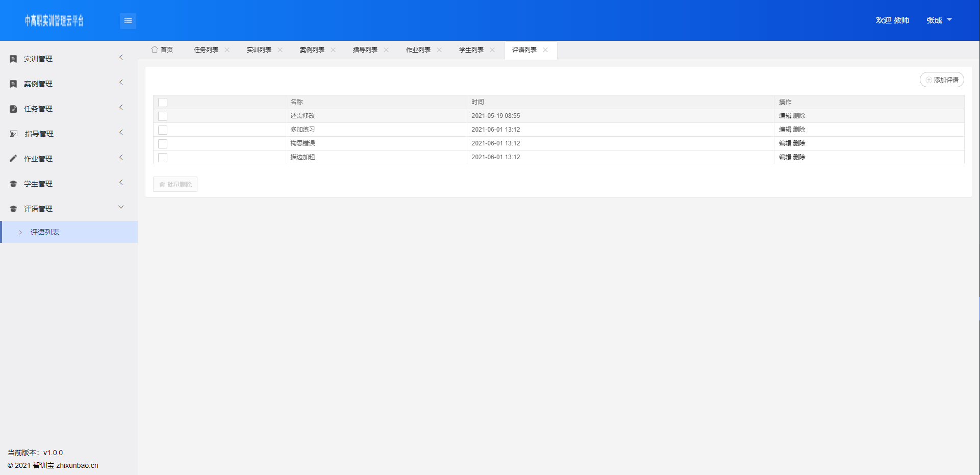Expand the 案例管理 menu chevron

pos(121,82)
